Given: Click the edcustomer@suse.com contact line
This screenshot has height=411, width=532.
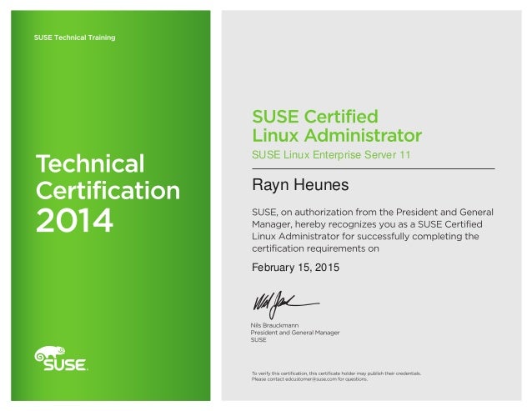Looking at the screenshot, I should coord(309,379).
